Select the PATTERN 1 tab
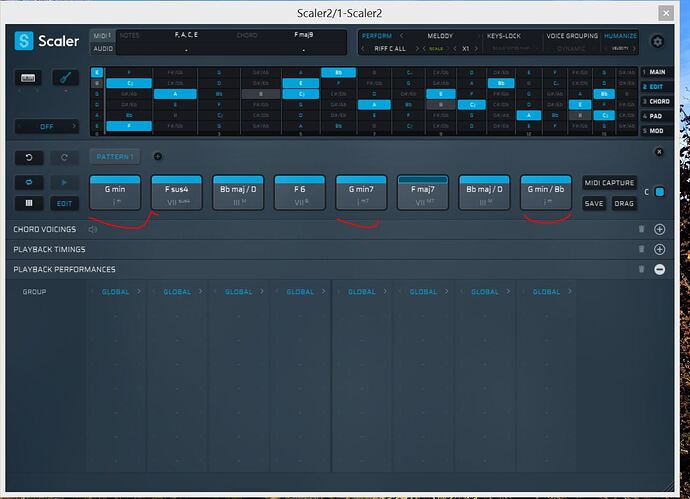The height and width of the screenshot is (499, 690). click(115, 157)
